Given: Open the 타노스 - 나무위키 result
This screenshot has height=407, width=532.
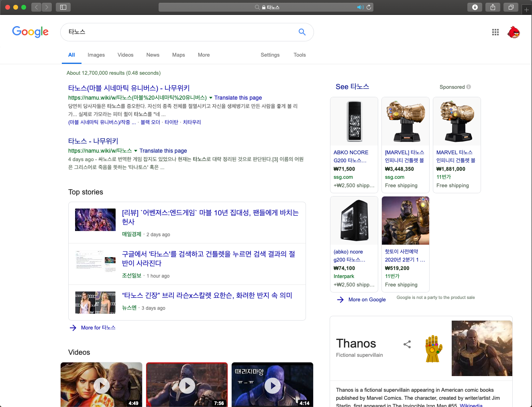Looking at the screenshot, I should (x=93, y=141).
